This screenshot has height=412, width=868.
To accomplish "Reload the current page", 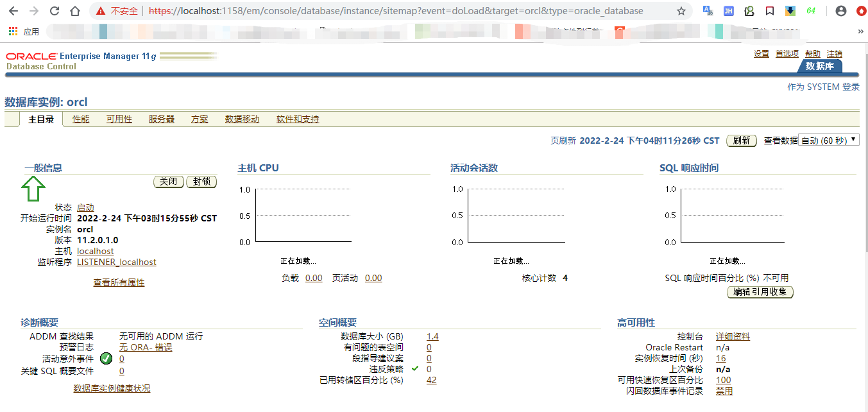I will (55, 11).
